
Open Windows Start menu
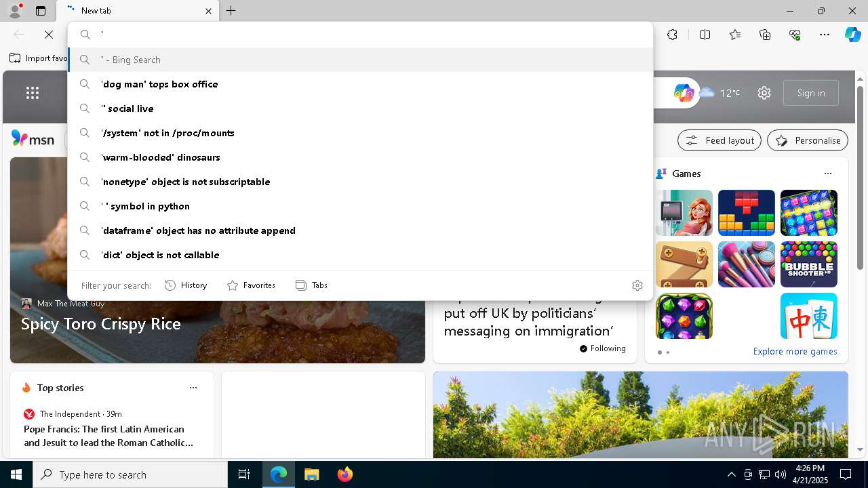(x=16, y=474)
